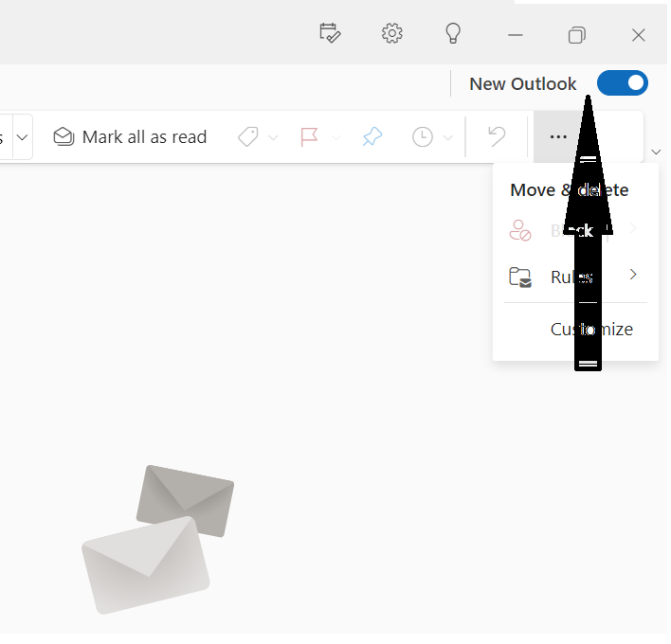Expand the Rules submenu arrow
Screen dimensions: 671x644
click(x=633, y=275)
